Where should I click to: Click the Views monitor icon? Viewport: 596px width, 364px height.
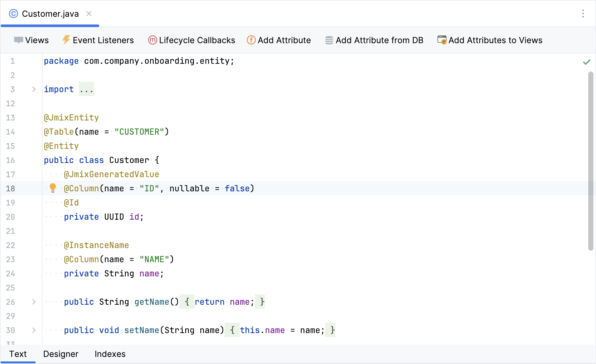tap(18, 40)
